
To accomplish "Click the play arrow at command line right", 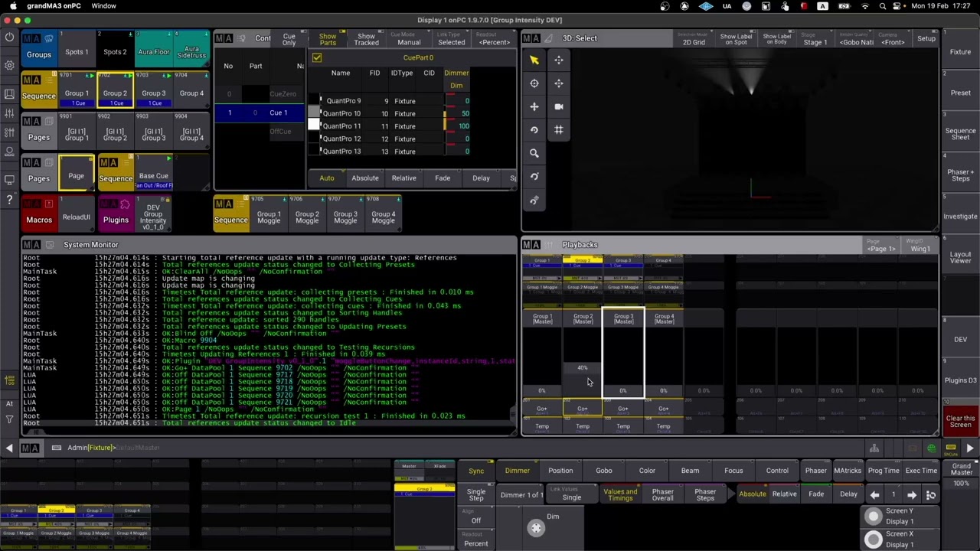I will (969, 448).
